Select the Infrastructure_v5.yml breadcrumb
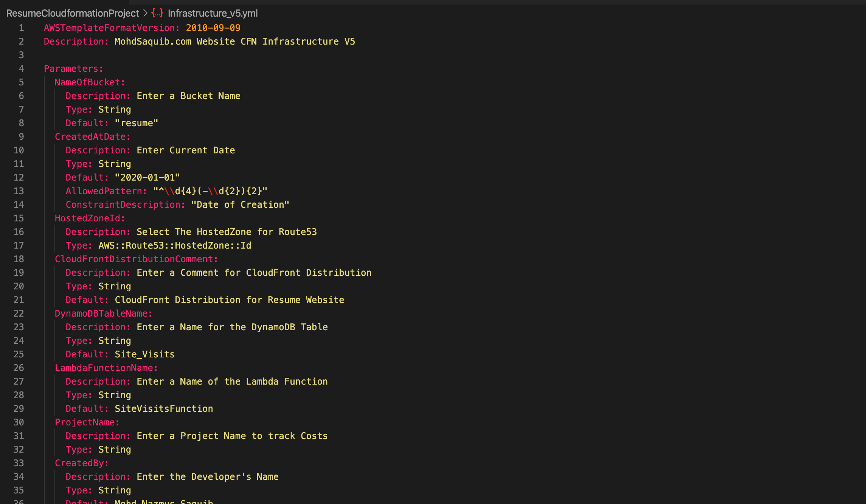Image resolution: width=866 pixels, height=504 pixels. point(213,13)
